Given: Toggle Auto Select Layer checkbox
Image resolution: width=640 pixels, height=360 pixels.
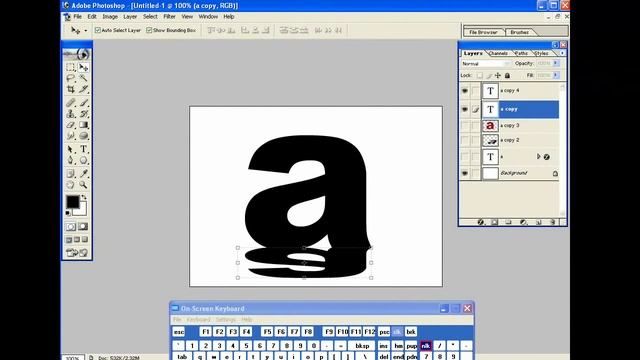Looking at the screenshot, I should [98, 30].
